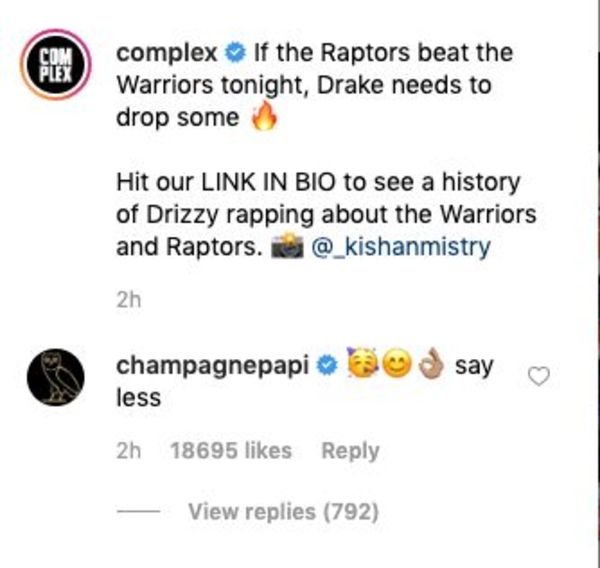Click the champagnepapi username
This screenshot has height=568, width=600.
tap(212, 366)
